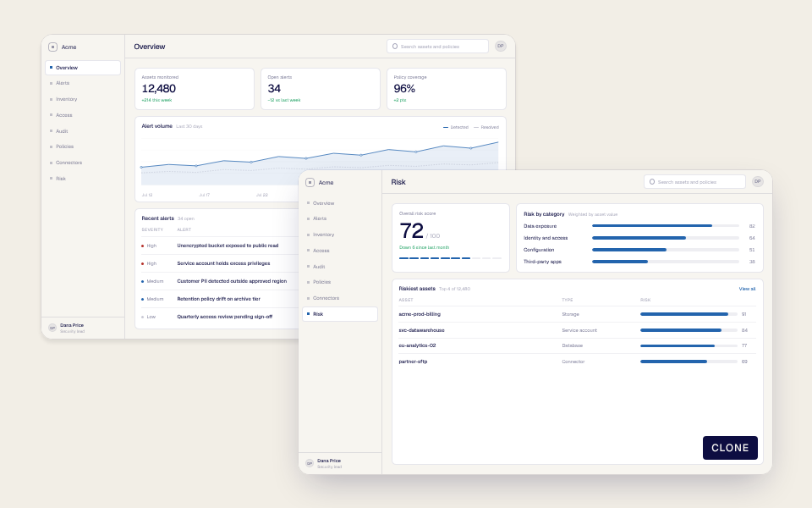812x508 pixels.
Task: Select Overview in the Overview window sidebar
Action: [83, 68]
